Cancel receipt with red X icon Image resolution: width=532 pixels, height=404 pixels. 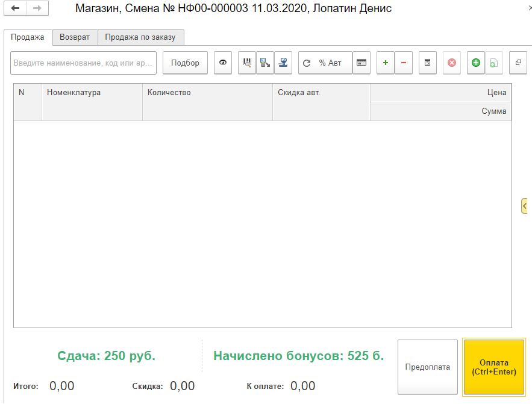pyautogui.click(x=452, y=63)
